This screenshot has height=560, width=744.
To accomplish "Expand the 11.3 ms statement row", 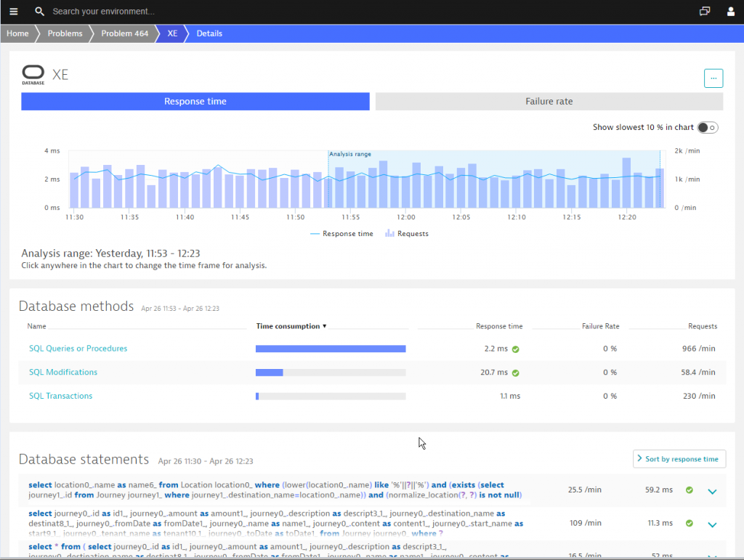I will coord(712,524).
